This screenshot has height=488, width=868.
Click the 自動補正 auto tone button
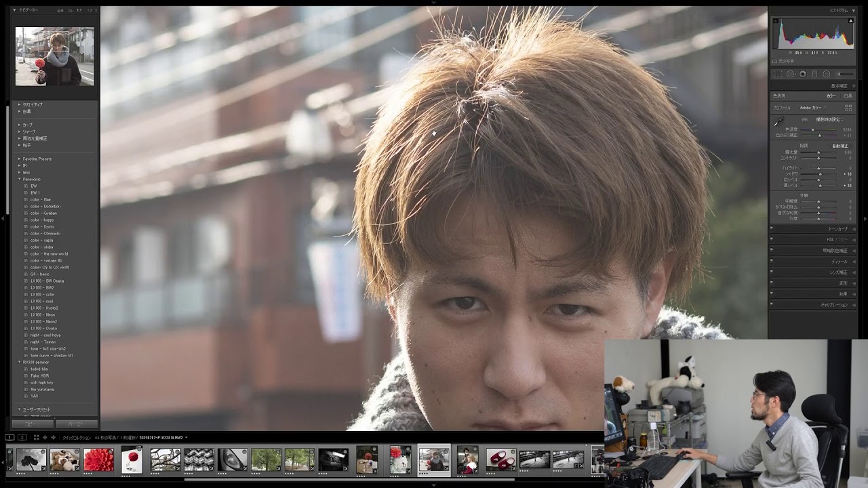pos(840,146)
